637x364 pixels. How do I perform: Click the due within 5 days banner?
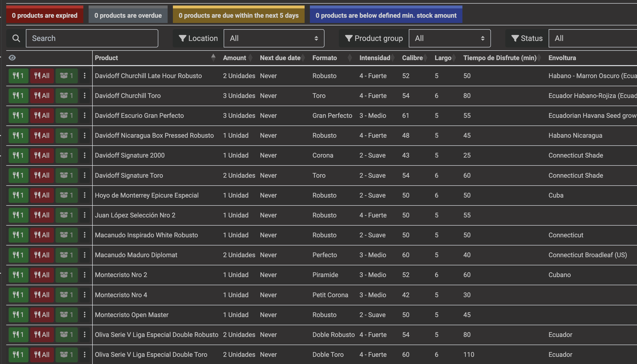click(x=239, y=15)
